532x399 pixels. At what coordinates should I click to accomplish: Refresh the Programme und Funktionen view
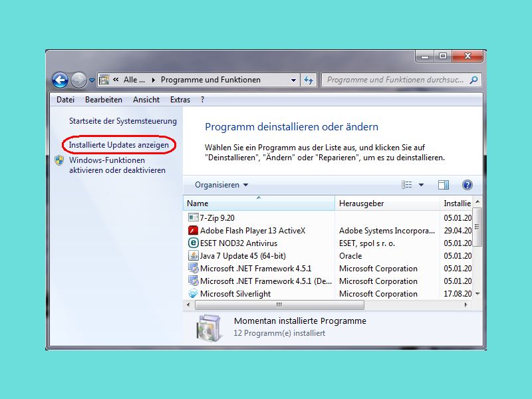point(309,80)
